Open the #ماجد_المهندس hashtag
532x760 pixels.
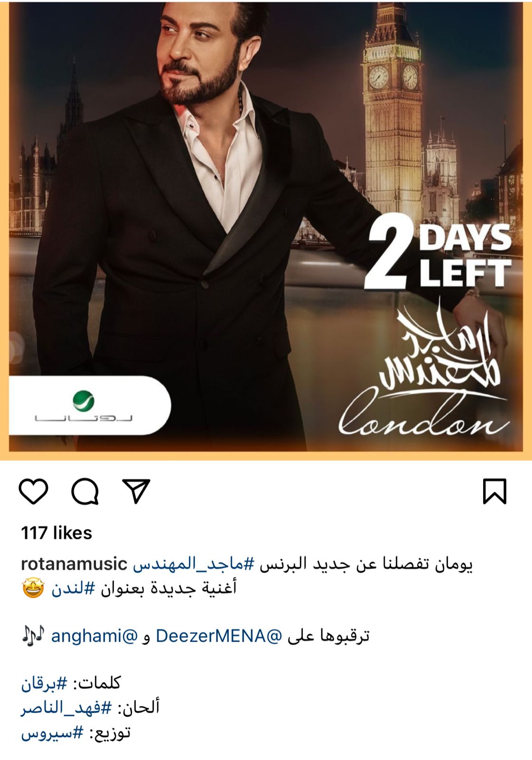click(x=194, y=564)
